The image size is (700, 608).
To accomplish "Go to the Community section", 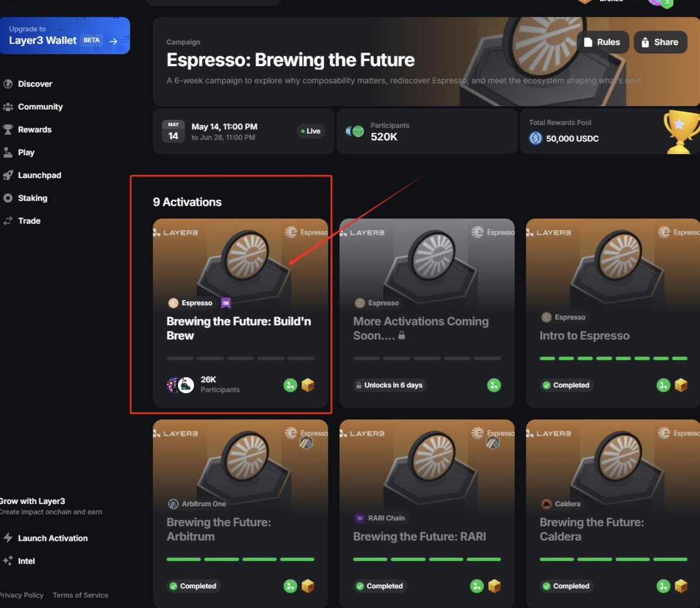I will [x=40, y=107].
